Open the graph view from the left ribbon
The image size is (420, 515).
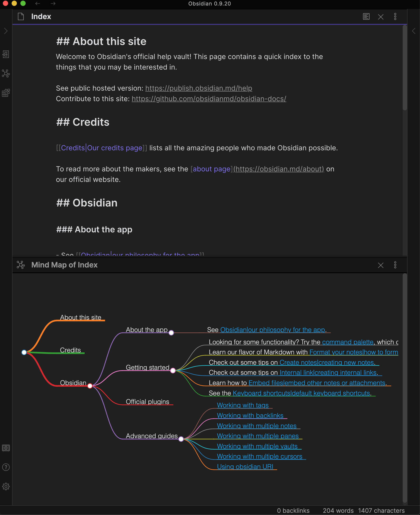coord(6,74)
